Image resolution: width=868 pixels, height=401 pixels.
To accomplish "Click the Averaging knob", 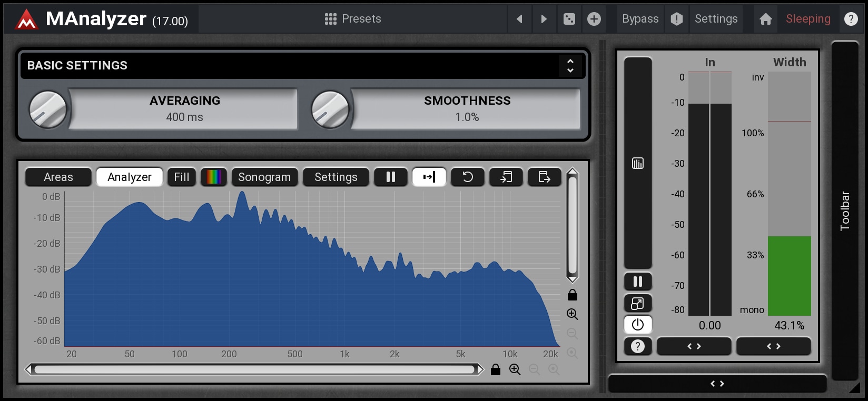I will tap(48, 109).
